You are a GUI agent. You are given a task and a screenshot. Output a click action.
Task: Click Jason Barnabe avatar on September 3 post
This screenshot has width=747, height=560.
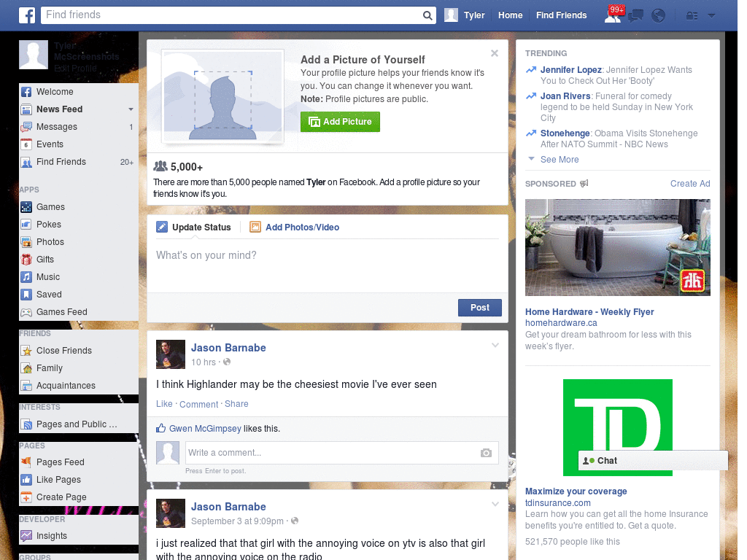(x=171, y=513)
